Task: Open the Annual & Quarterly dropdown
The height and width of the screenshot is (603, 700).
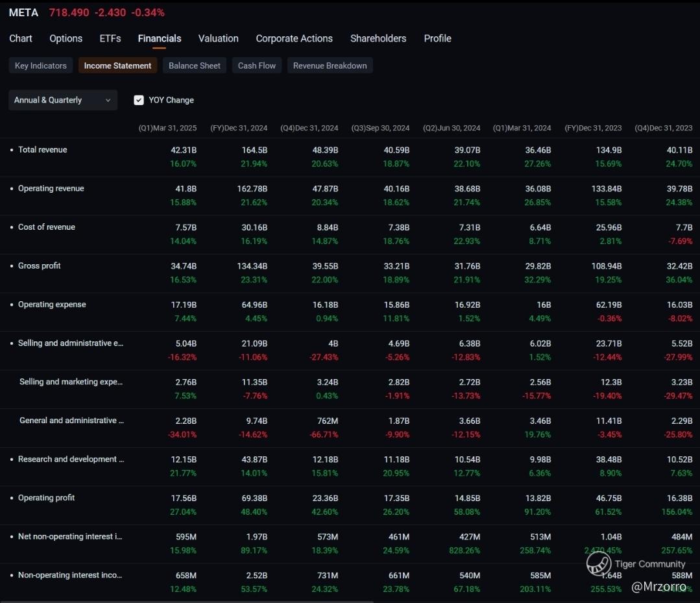Action: point(63,100)
